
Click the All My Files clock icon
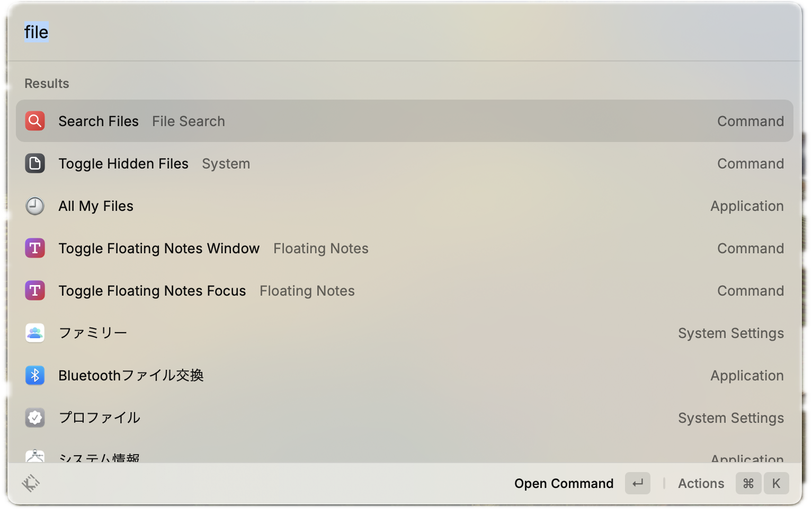coord(35,206)
